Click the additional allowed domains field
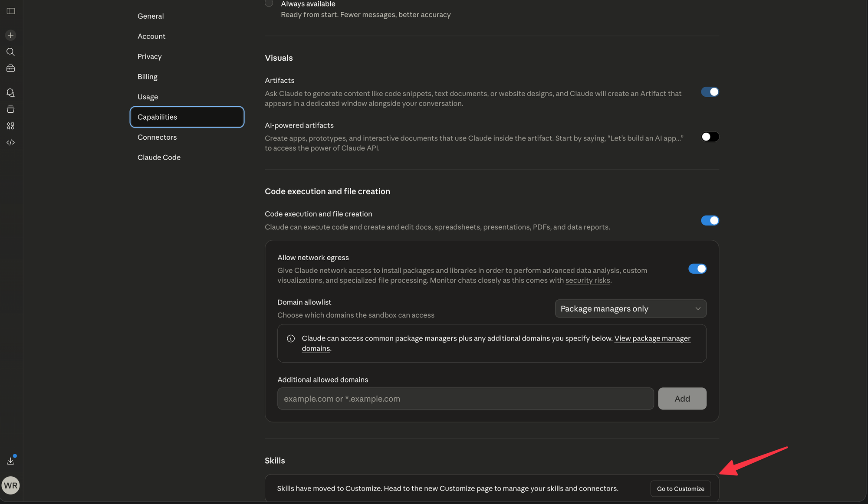Image resolution: width=868 pixels, height=504 pixels. [465, 399]
